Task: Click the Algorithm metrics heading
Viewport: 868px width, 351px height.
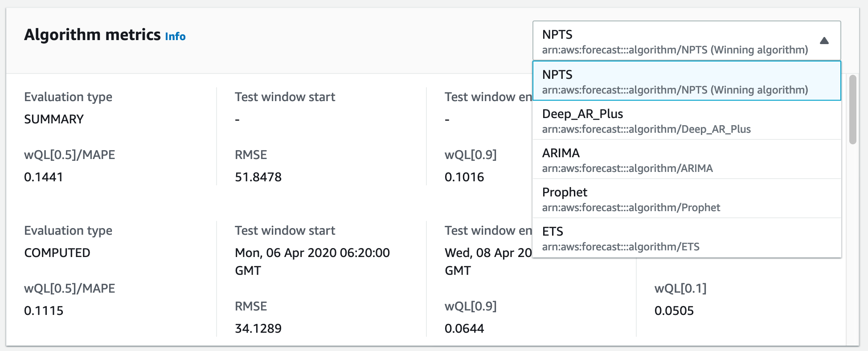Action: [x=92, y=35]
